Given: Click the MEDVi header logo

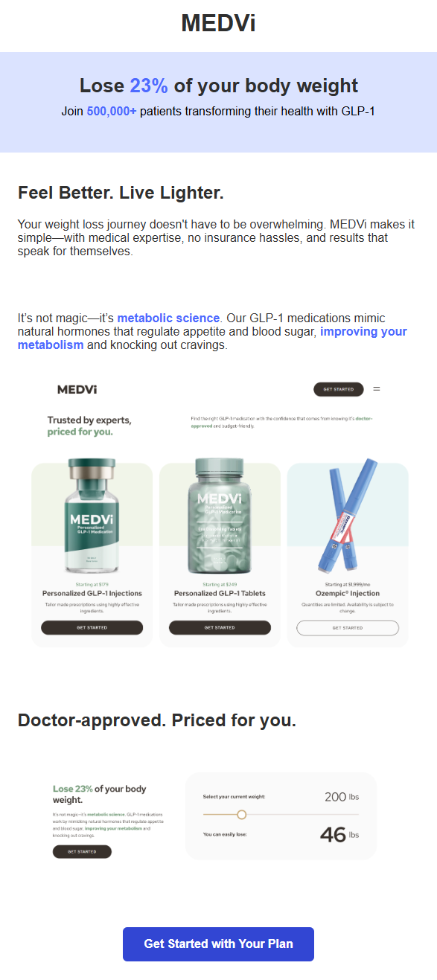Looking at the screenshot, I should click(x=218, y=23).
